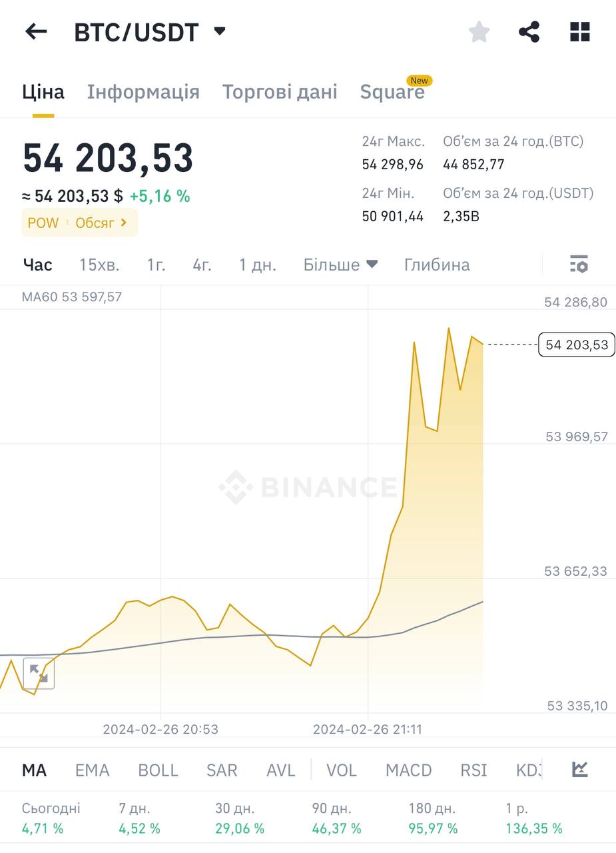Click the current price label 54 203,53 on chart
This screenshot has height=853, width=616.
pyautogui.click(x=576, y=345)
